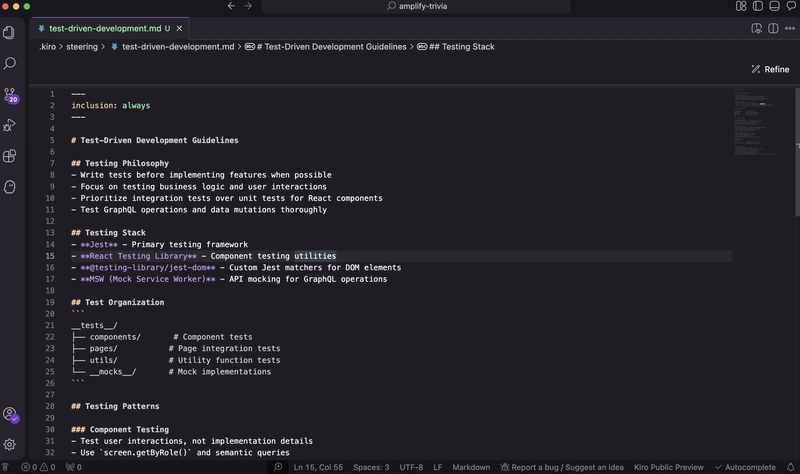Open the editor More Actions menu
Viewport: 800px width, 474px height.
(x=790, y=29)
